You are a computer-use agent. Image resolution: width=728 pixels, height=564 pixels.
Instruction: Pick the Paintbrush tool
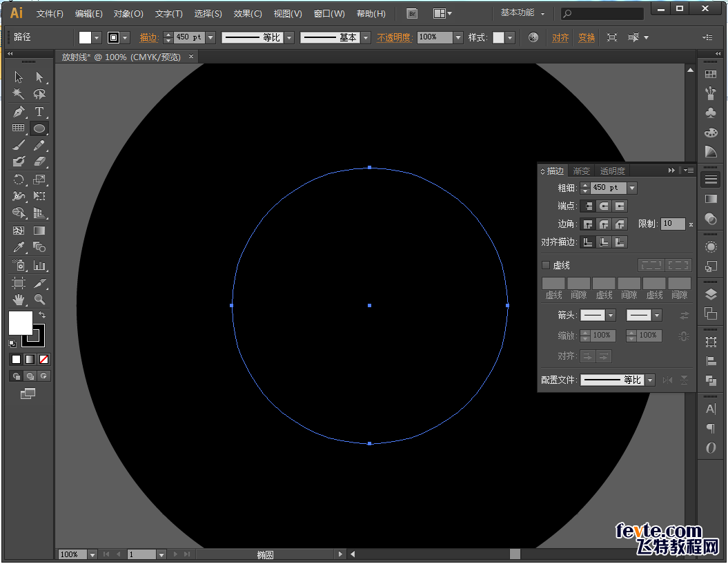click(19, 146)
